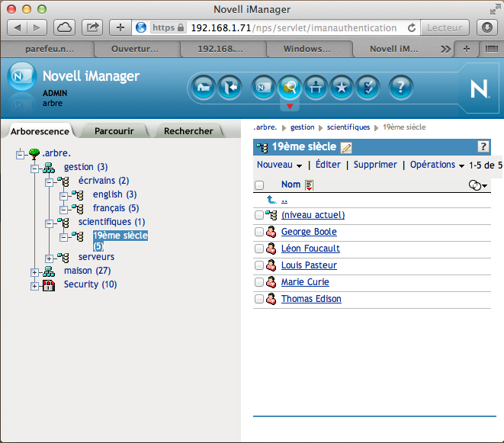504x443 pixels.
Task: Select français (5) in the tree
Action: 116,208
